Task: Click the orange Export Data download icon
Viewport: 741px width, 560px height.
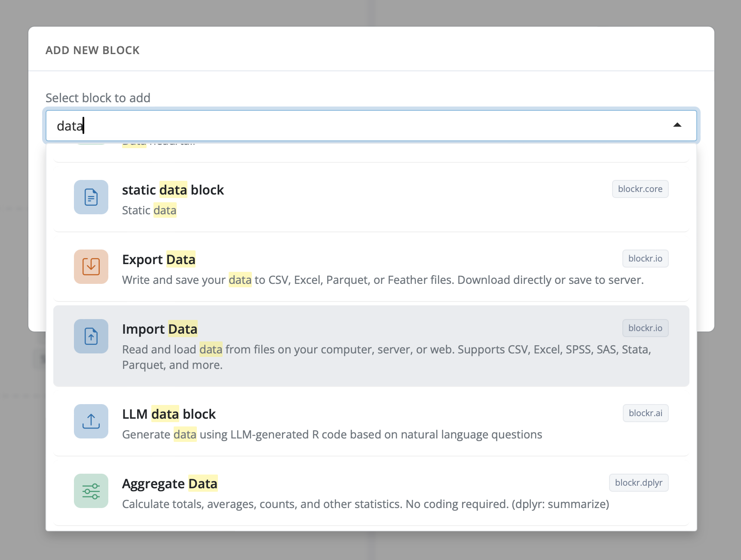Action: (91, 267)
